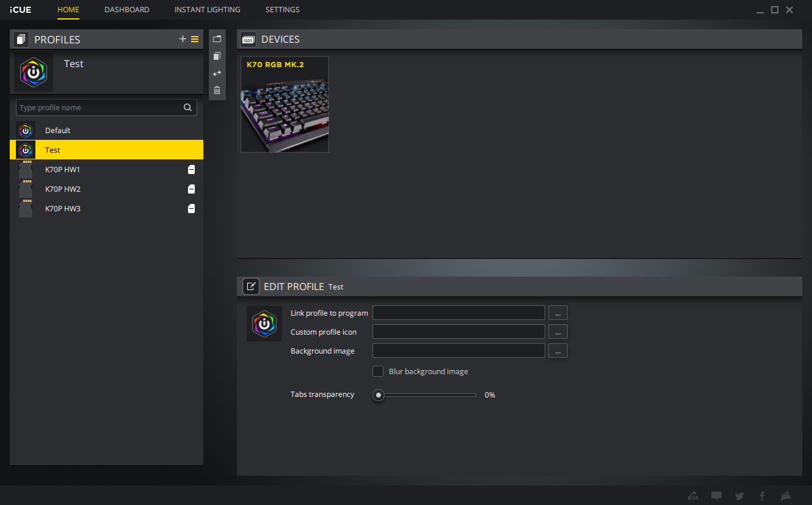Click the Custom profile icon path field
This screenshot has height=505, width=812.
pyautogui.click(x=459, y=332)
